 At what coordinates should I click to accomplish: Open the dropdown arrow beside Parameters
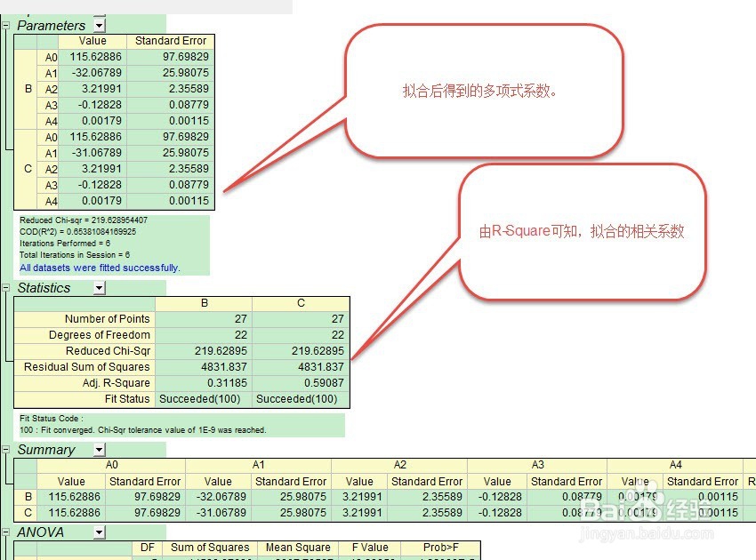click(x=100, y=26)
